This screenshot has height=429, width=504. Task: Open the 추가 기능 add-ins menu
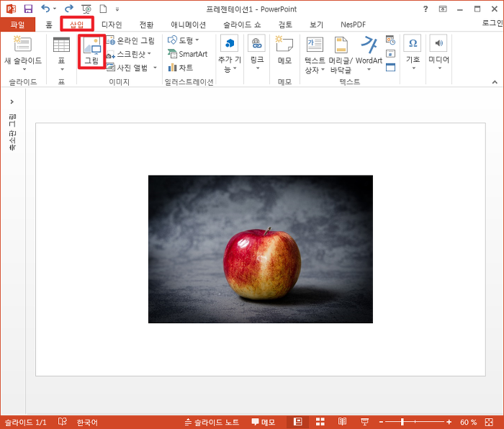pyautogui.click(x=230, y=54)
